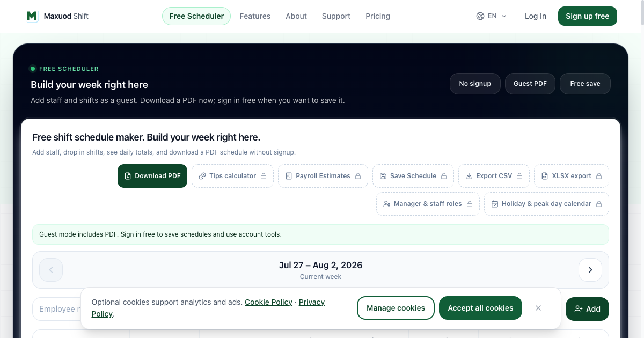The height and width of the screenshot is (338, 644).
Task: Select the Free Scheduler nav tab
Action: point(196,16)
